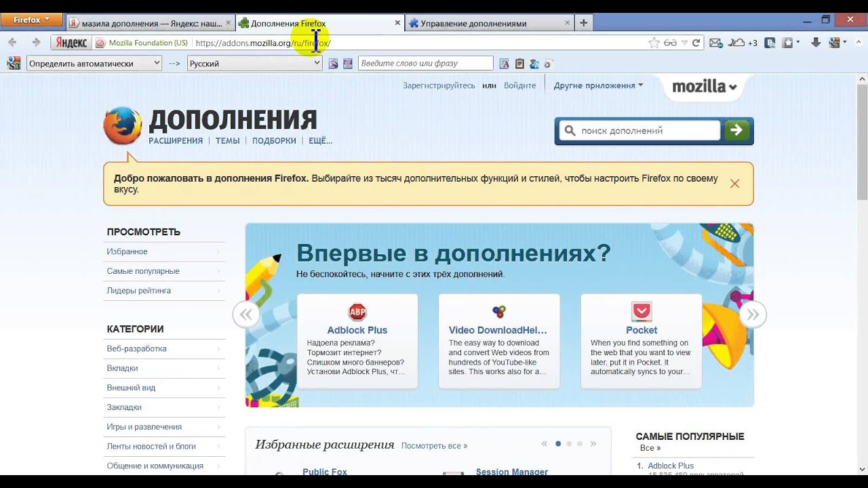
Task: Show next promo slide with right arrows
Action: (x=753, y=314)
